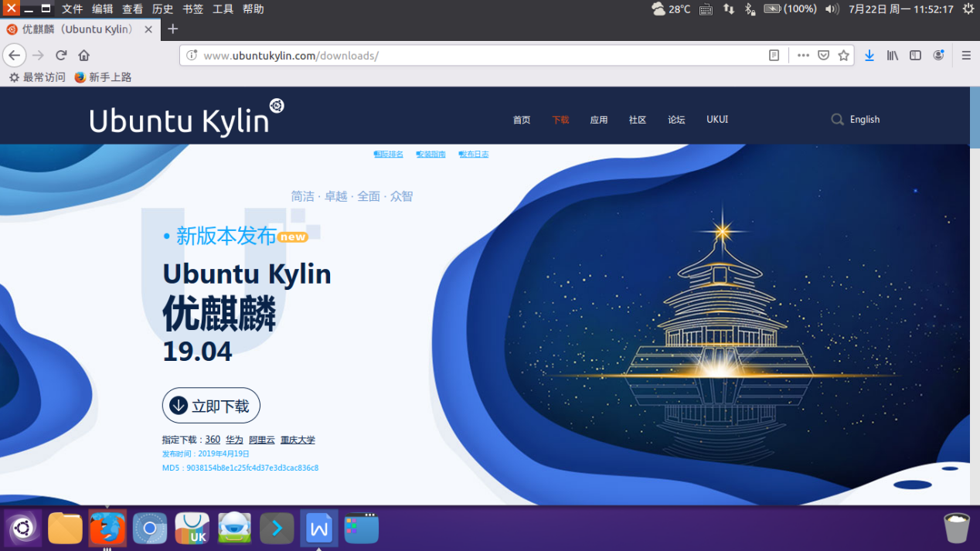
Task: Open page actions three-dot menu
Action: [x=803, y=56]
